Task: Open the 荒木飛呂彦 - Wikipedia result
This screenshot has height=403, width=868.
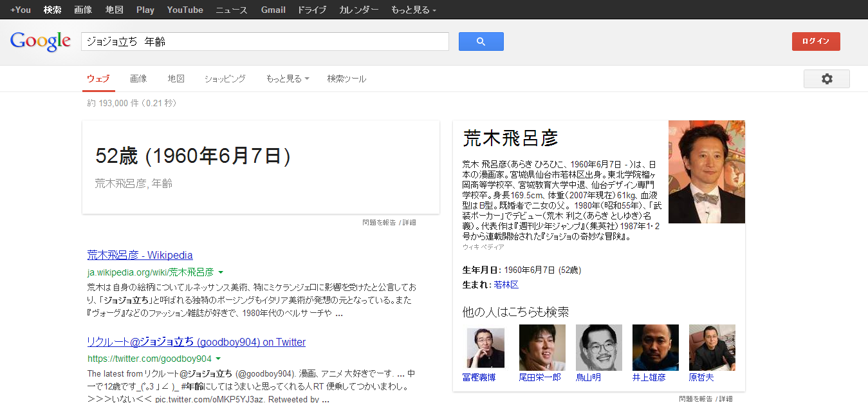Action: pyautogui.click(x=140, y=255)
